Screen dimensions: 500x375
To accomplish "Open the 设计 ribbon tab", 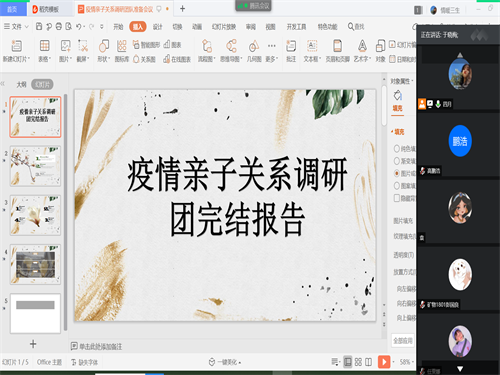I will pyautogui.click(x=157, y=27).
